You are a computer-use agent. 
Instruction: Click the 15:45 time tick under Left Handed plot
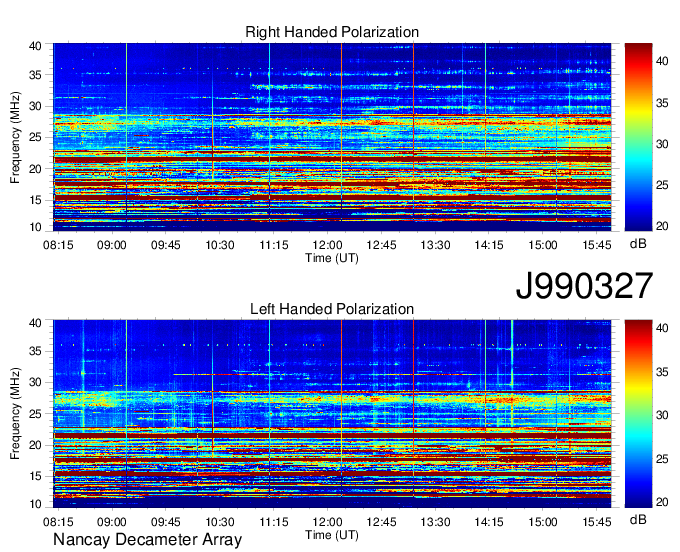click(x=597, y=522)
